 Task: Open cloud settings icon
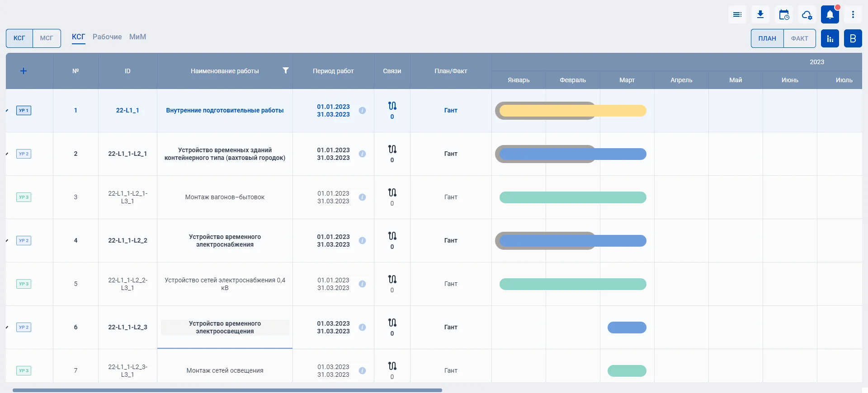pyautogui.click(x=807, y=15)
